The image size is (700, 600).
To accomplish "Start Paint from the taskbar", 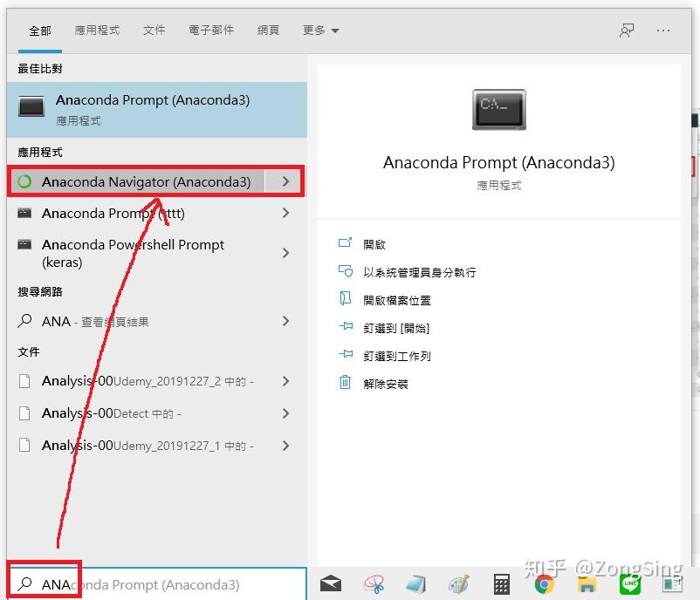I will click(x=459, y=584).
